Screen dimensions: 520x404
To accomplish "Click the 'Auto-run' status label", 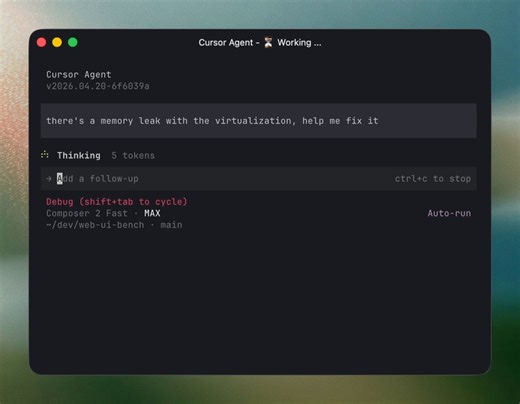I will click(449, 213).
